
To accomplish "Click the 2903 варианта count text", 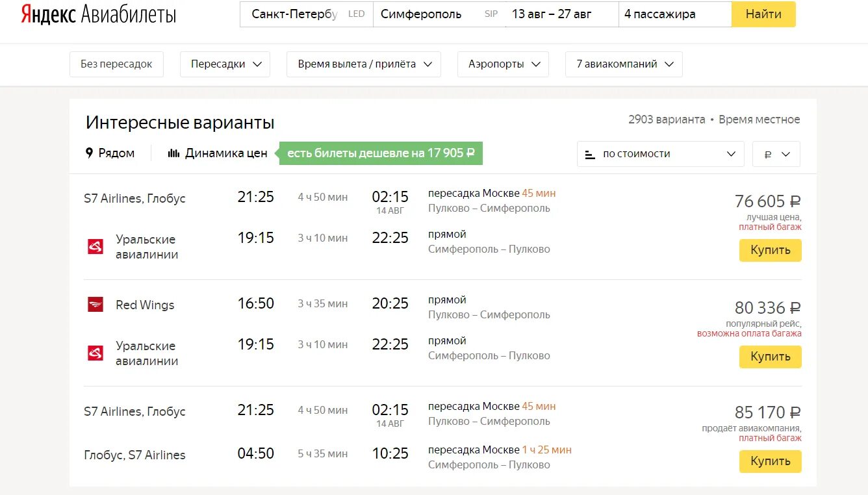I will click(x=667, y=120).
